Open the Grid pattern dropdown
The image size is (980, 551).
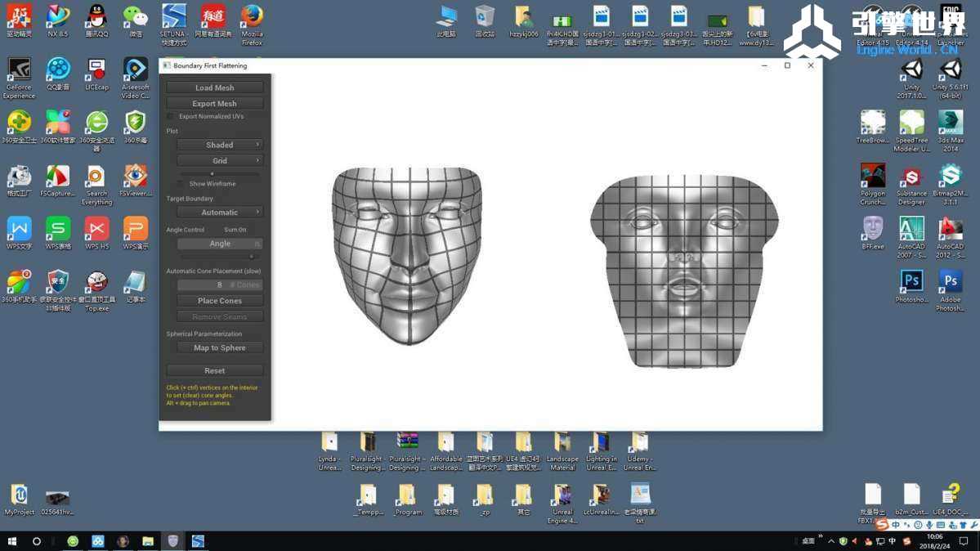tap(219, 161)
